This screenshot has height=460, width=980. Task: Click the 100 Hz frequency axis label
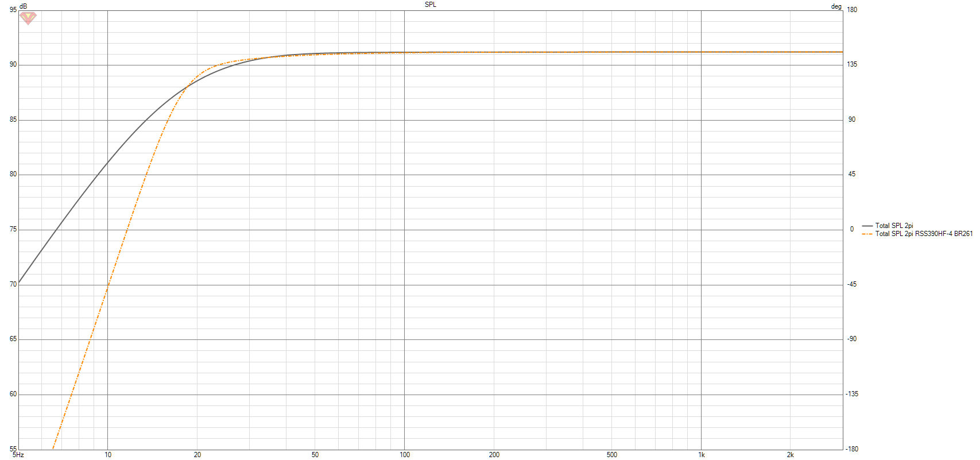pyautogui.click(x=404, y=455)
